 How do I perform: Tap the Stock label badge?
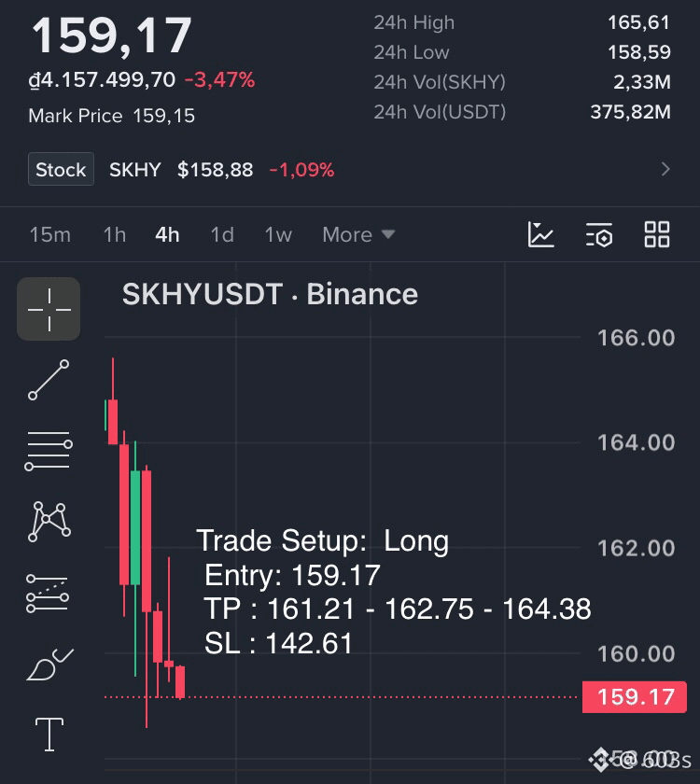tap(61, 169)
